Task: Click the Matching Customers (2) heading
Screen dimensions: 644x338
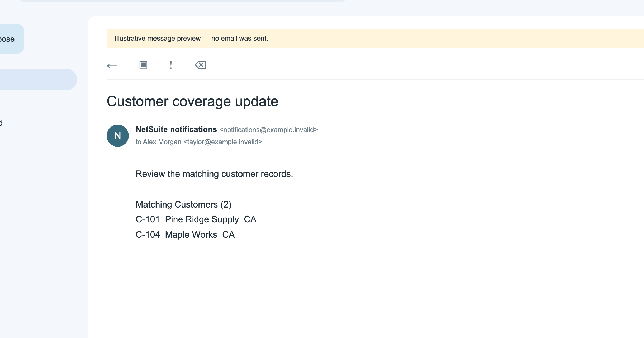Action: [x=183, y=205]
